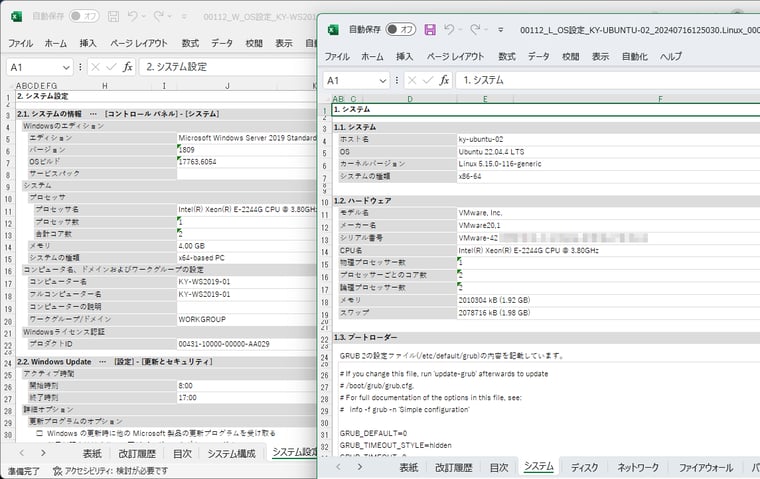760x479 pixels.
Task: Open the ホーム tab in the front workbook
Action: click(372, 57)
